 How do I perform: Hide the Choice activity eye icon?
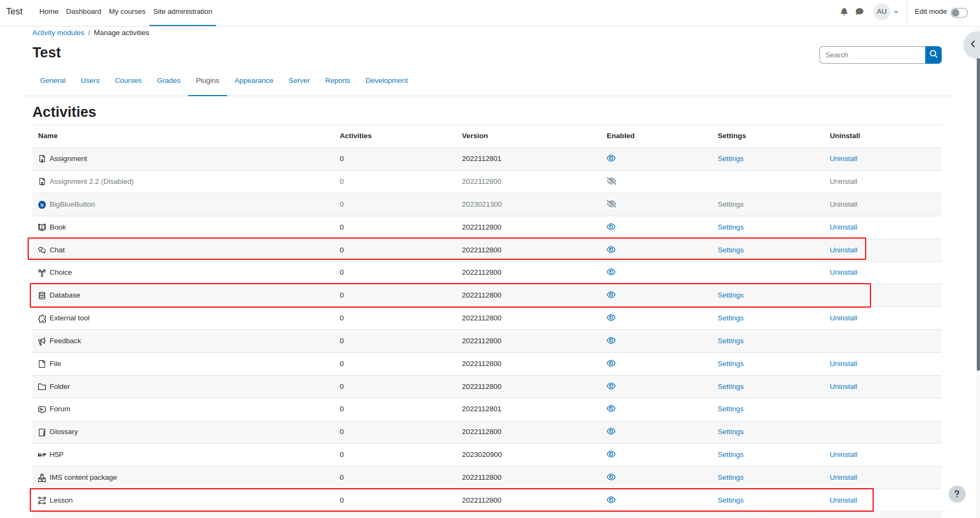pos(611,272)
